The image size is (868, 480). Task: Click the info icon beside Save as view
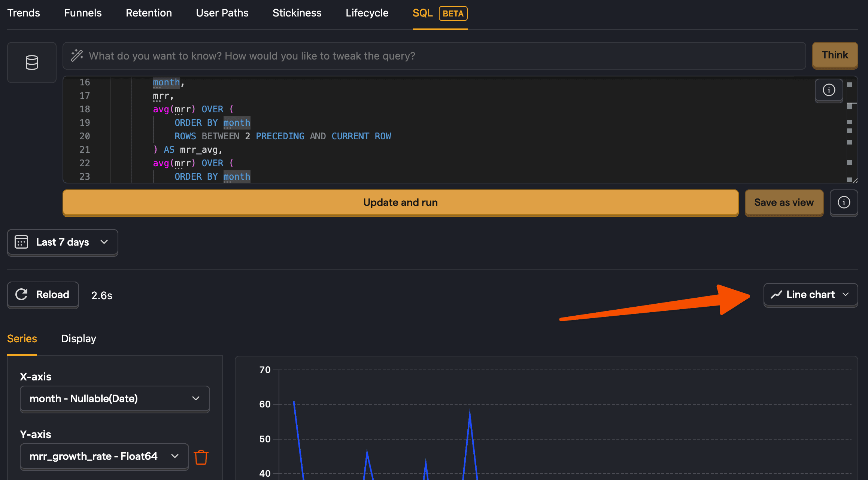[844, 202]
